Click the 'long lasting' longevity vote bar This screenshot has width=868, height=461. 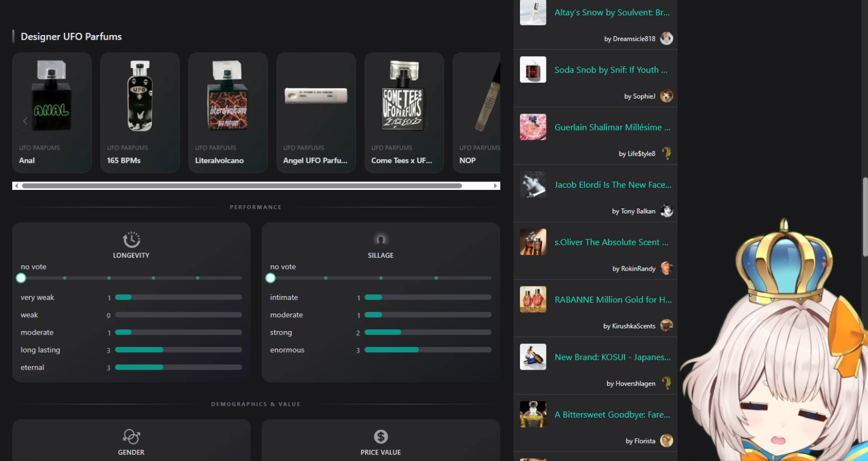pyautogui.click(x=178, y=350)
